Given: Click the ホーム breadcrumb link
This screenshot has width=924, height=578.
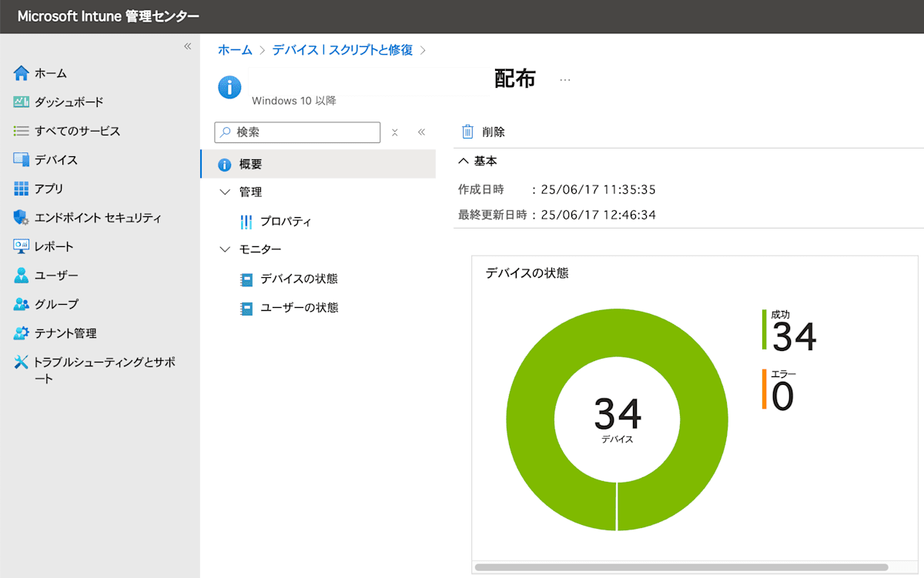Looking at the screenshot, I should (x=235, y=50).
